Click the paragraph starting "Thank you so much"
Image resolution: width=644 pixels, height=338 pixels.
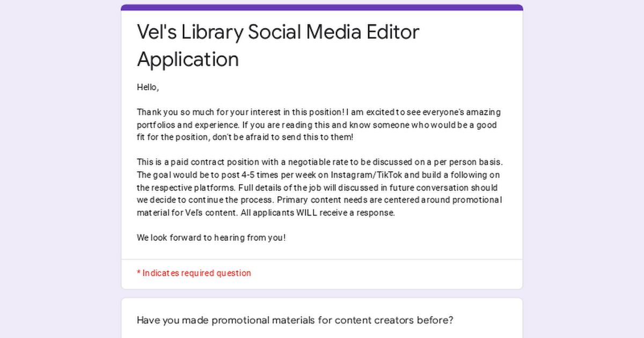[319, 124]
